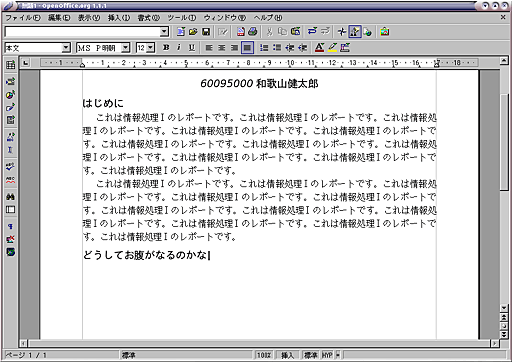Viewport: 512px width, 362px height.
Task: Toggle Numbering list
Action: (264, 48)
